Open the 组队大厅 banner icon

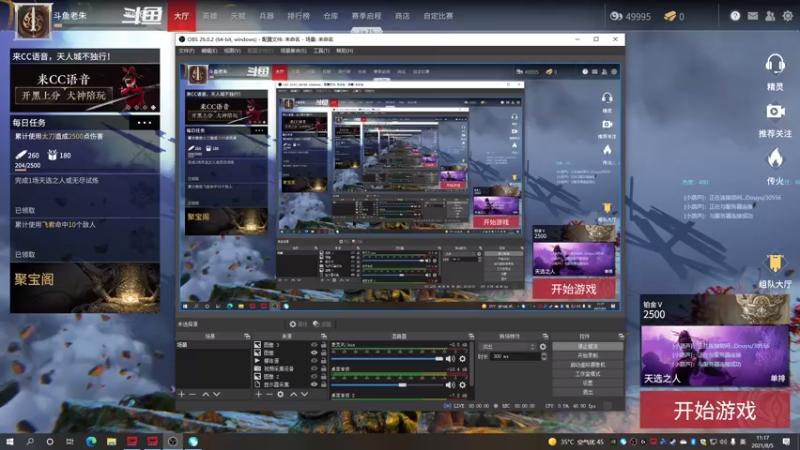[774, 263]
